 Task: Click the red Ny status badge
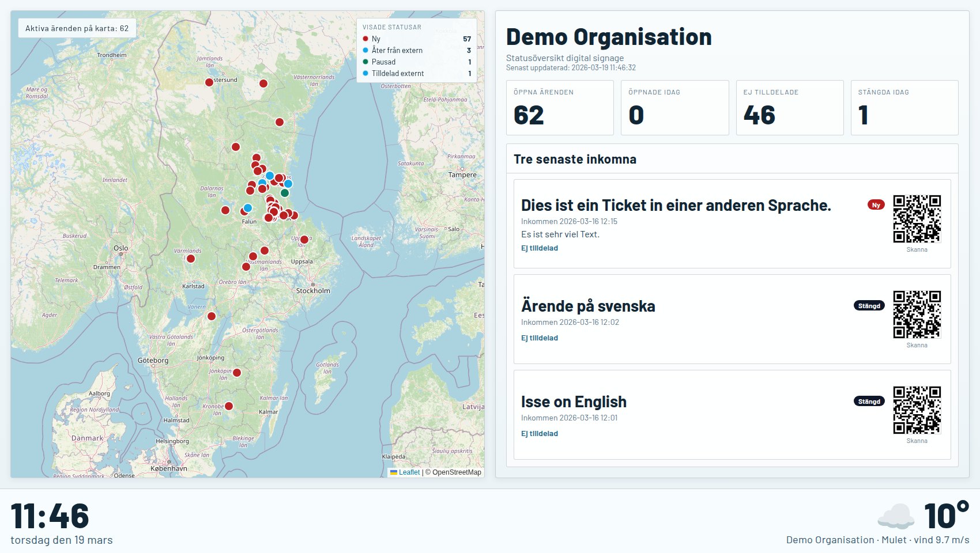coord(876,204)
